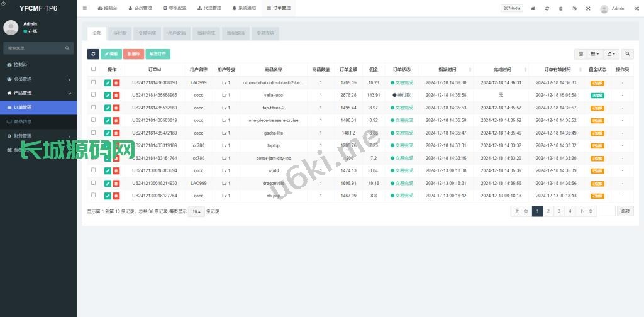Click the settings gears icon at far top-right
644x317 pixels.
point(636,9)
